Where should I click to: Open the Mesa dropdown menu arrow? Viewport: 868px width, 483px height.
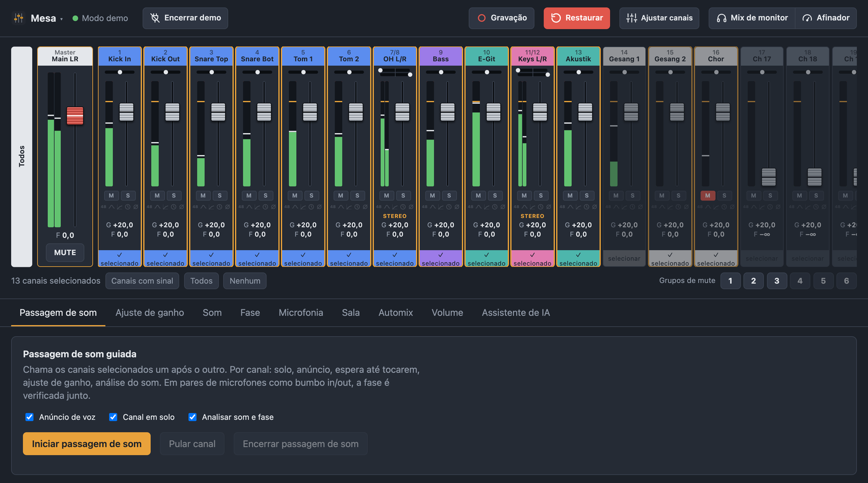(x=61, y=19)
